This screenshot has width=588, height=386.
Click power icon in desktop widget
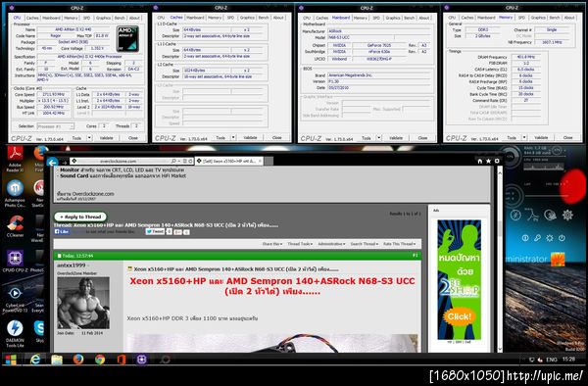562,238
